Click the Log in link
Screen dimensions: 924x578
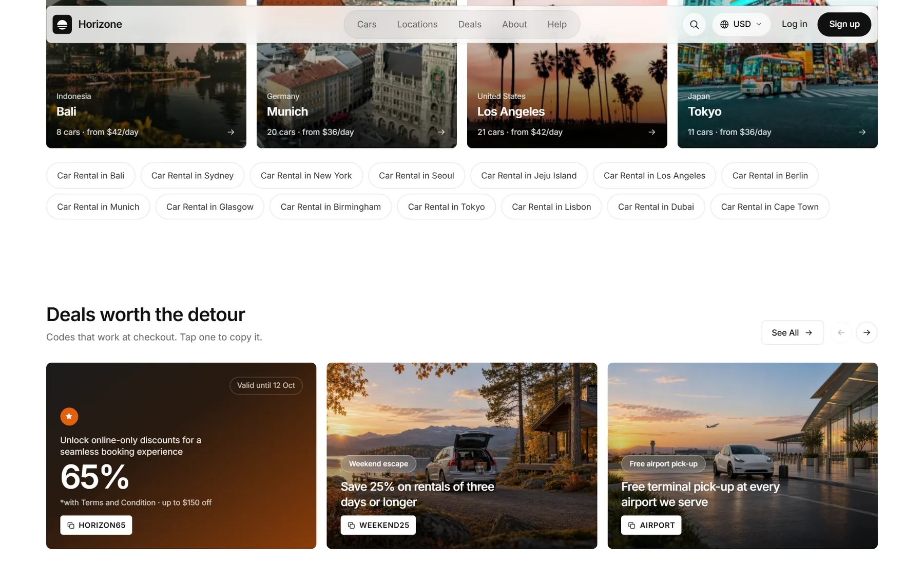point(794,24)
